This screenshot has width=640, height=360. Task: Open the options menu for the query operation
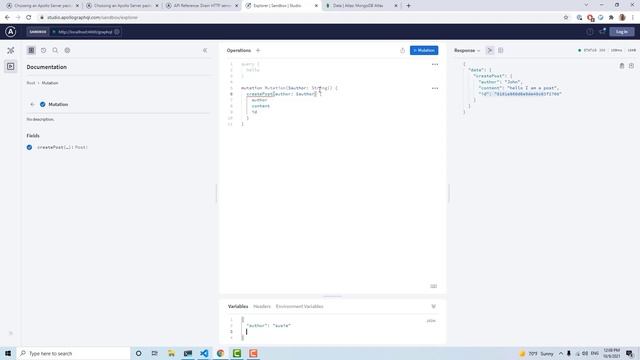[x=435, y=64]
